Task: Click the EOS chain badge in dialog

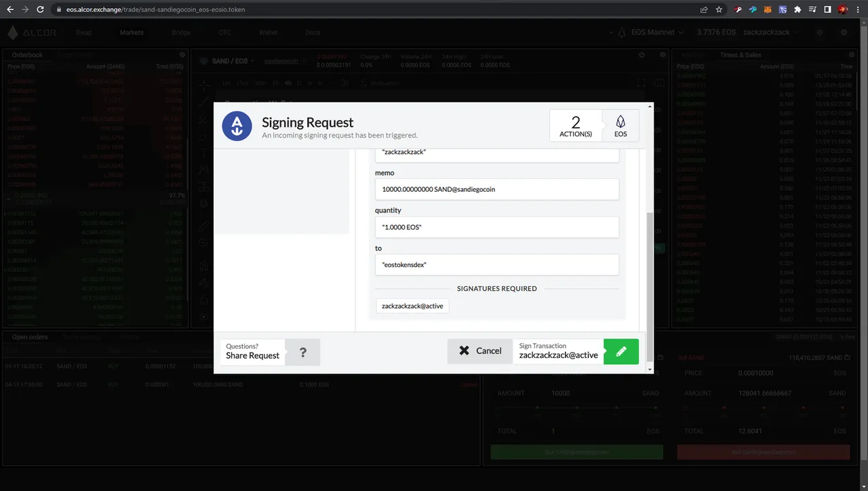Action: (620, 126)
